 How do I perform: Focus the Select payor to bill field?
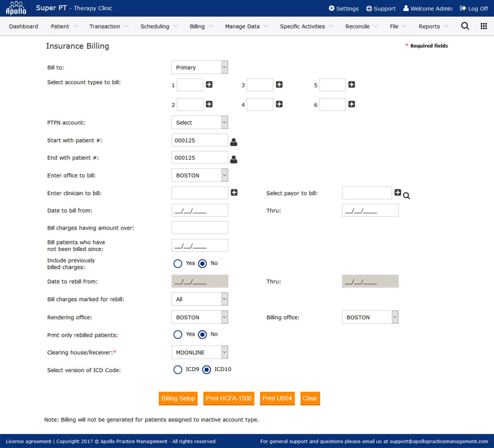[367, 193]
